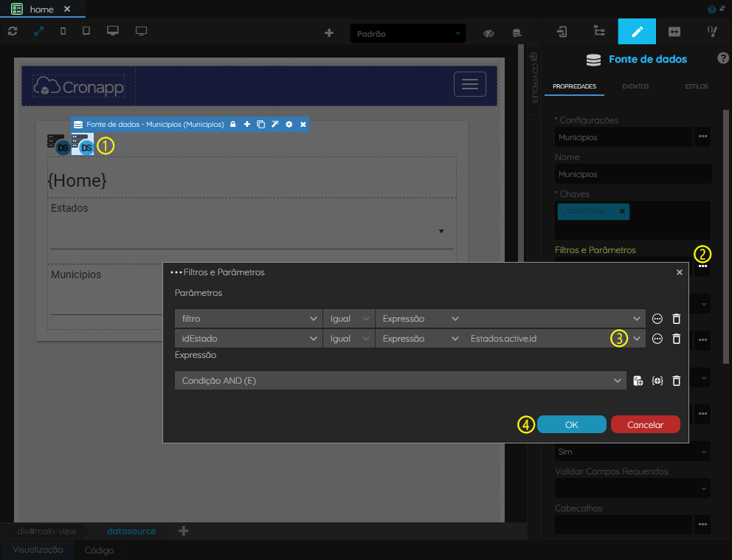Confirm with the OK button
The width and height of the screenshot is (732, 560).
pos(571,425)
